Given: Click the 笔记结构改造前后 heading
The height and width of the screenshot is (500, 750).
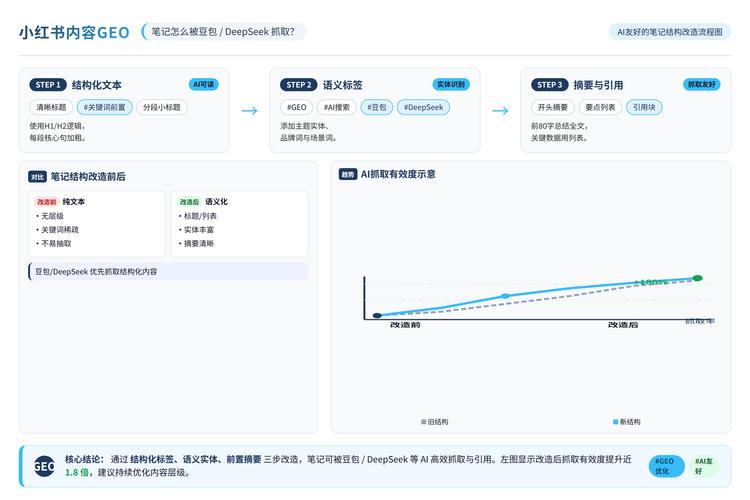Looking at the screenshot, I should 88,177.
